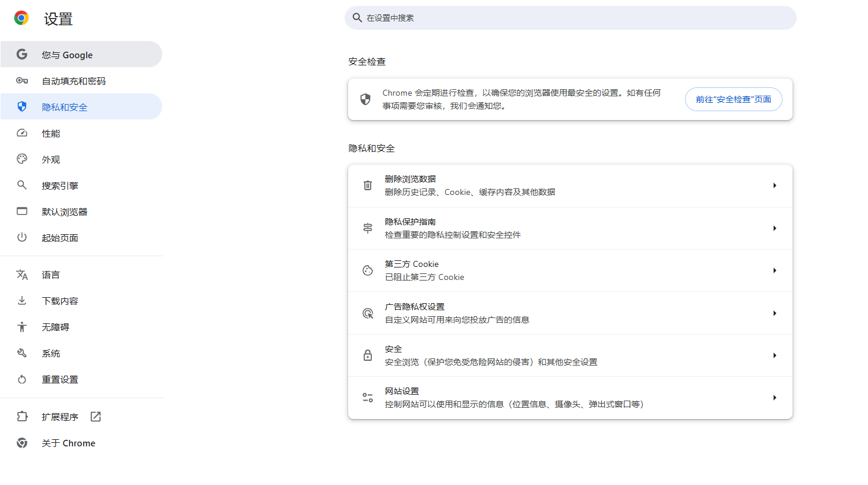Screen dimensions: 868x485
Task: Click the key icon for 自动填充和密码
Action: click(22, 80)
